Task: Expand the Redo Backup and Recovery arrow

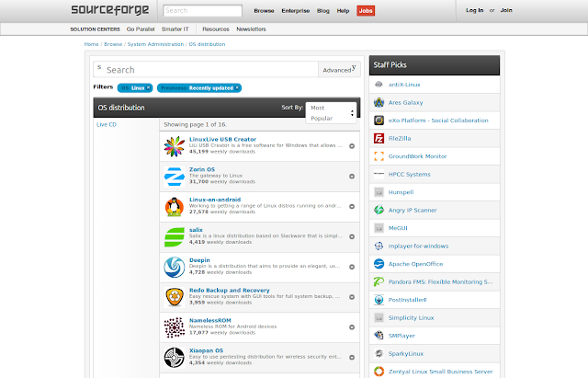Action: [352, 297]
